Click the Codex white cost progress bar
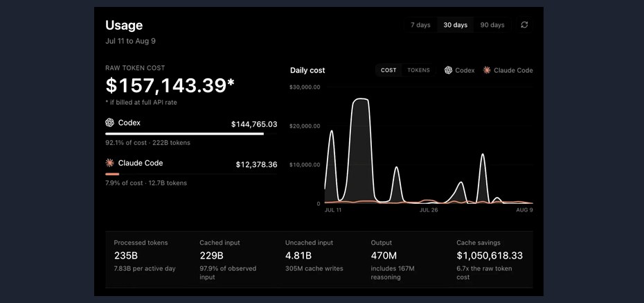This screenshot has width=644, height=303. (184, 134)
